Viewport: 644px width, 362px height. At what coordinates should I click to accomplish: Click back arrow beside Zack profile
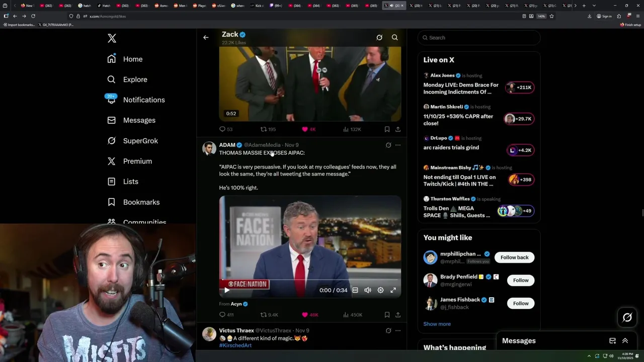click(206, 37)
